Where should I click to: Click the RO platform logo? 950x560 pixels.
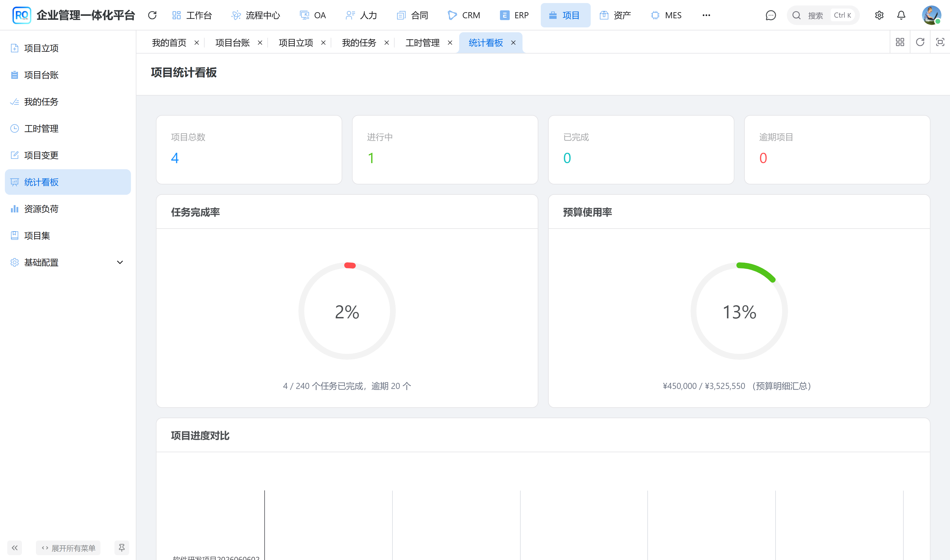click(22, 15)
